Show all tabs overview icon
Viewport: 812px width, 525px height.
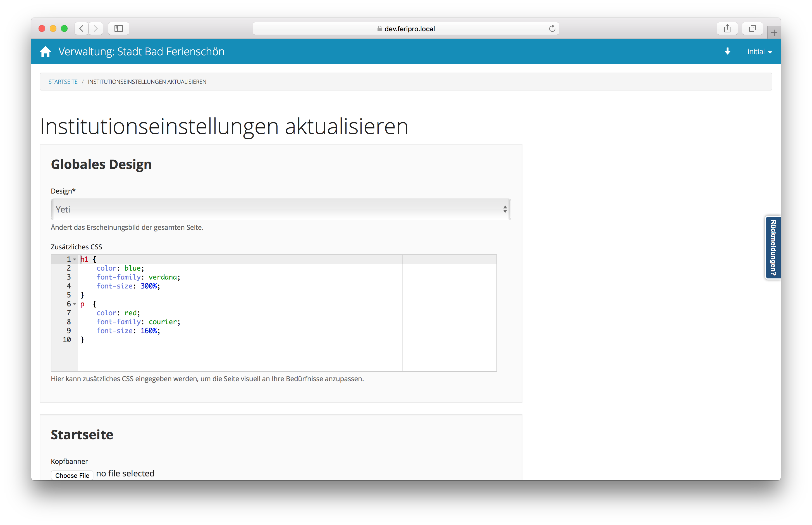[752, 29]
